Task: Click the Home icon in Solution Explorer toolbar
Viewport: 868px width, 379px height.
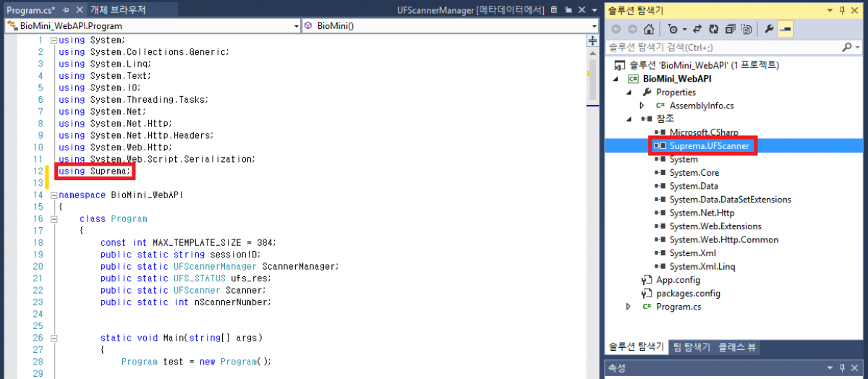Action: point(649,29)
